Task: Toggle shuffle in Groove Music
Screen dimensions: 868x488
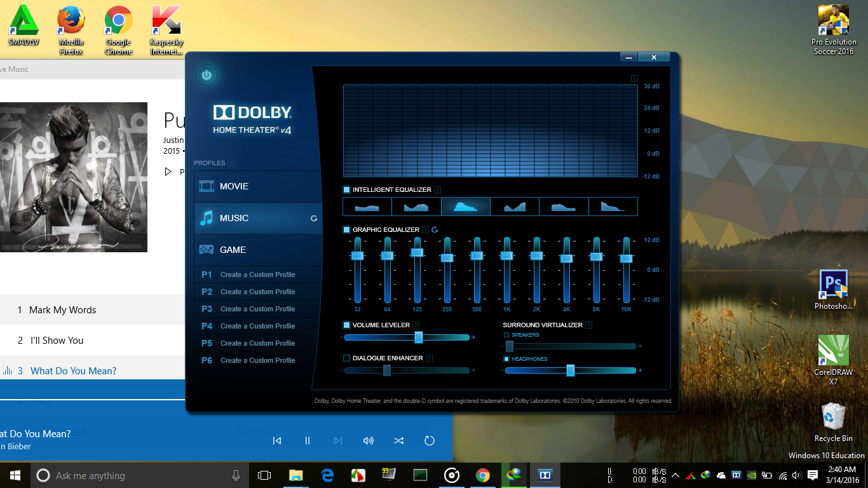Action: (398, 440)
